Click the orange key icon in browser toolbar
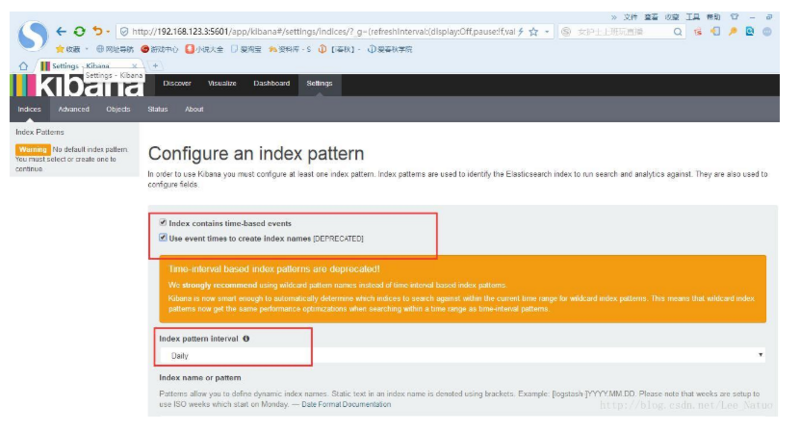Image resolution: width=800 pixels, height=431 pixels. [x=733, y=32]
